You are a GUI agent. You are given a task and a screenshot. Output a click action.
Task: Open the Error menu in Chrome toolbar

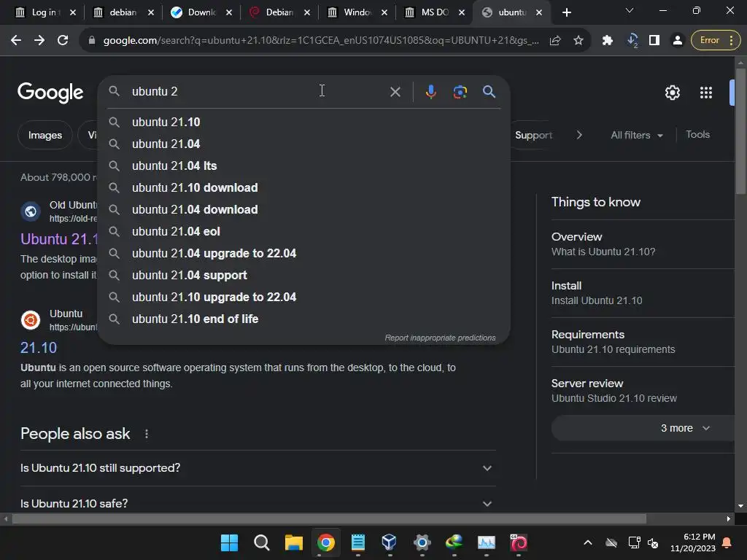tap(716, 41)
